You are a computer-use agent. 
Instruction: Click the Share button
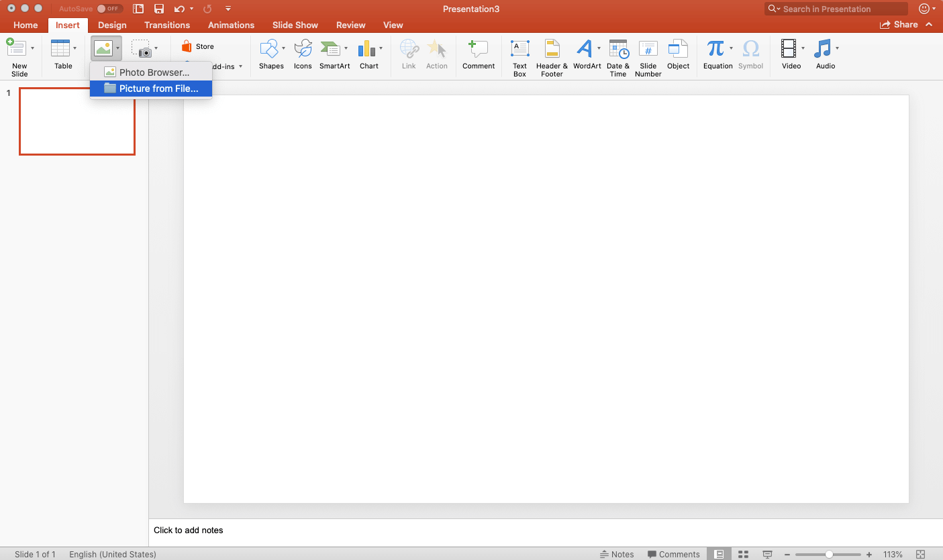click(899, 25)
